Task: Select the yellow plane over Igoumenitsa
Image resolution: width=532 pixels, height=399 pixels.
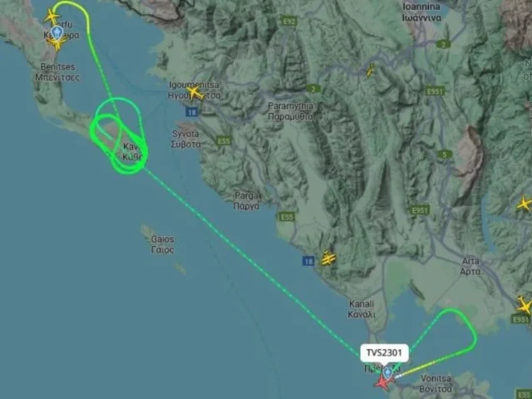Action: tap(194, 92)
